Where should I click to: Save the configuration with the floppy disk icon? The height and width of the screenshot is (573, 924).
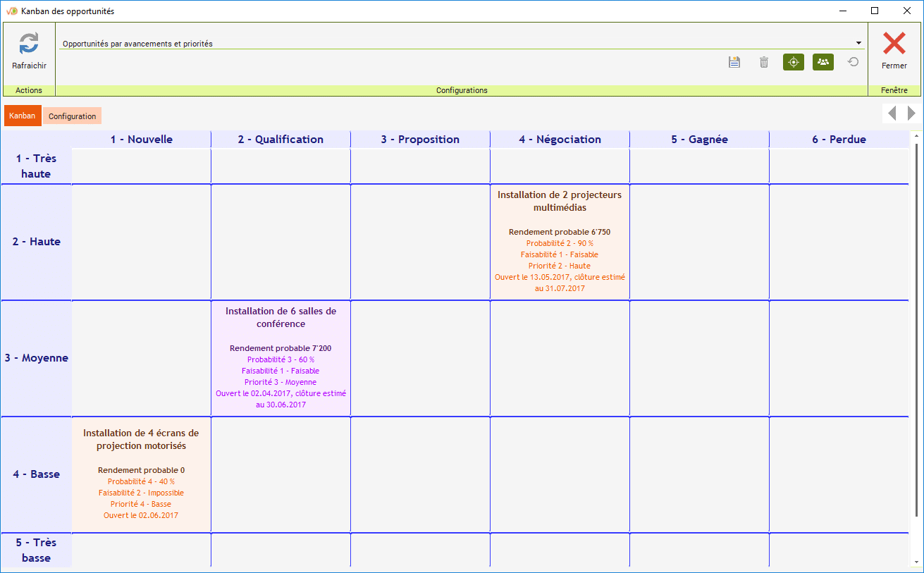[x=734, y=62]
